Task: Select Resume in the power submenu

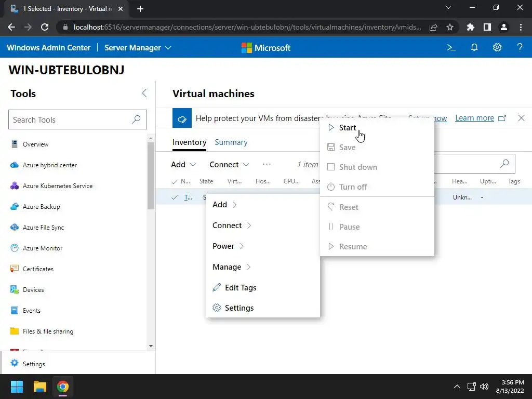Action: tap(377, 246)
